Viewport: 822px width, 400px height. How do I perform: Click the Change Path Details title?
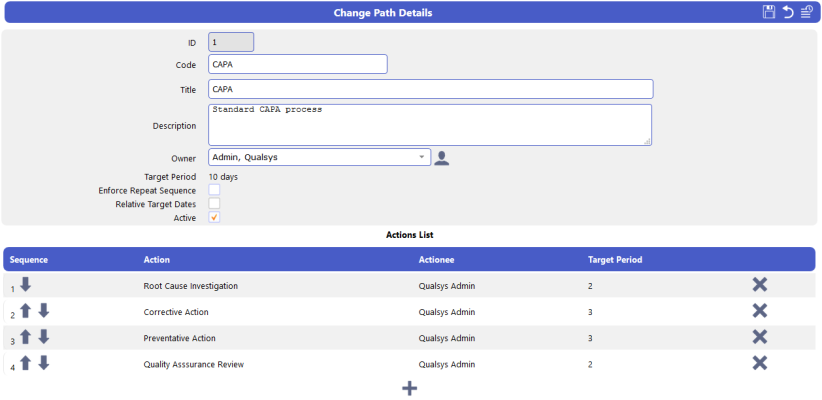point(383,13)
